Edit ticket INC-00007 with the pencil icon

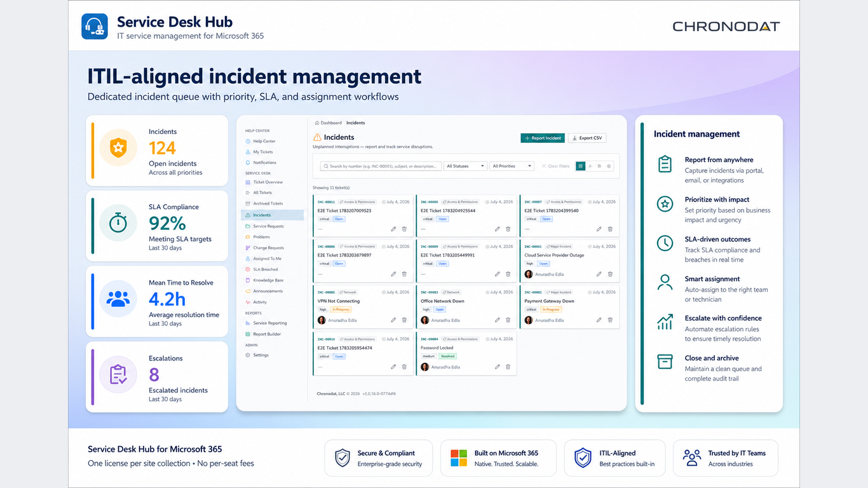[x=599, y=229]
